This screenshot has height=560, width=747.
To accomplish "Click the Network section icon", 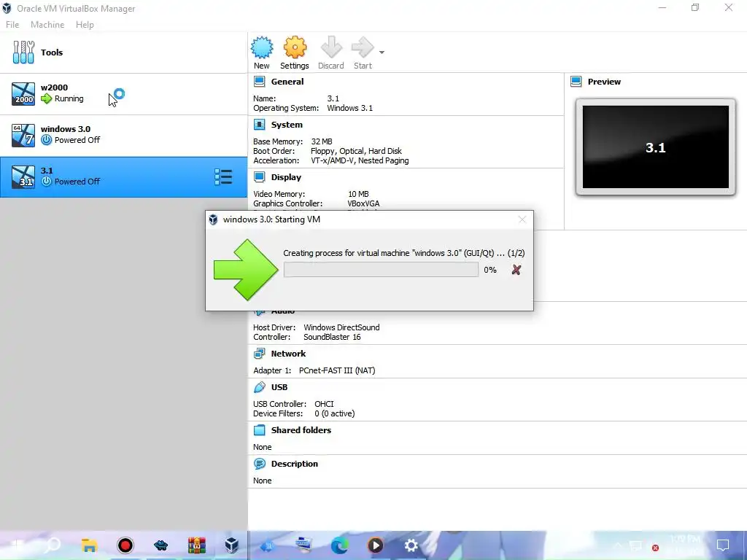I will tap(259, 354).
